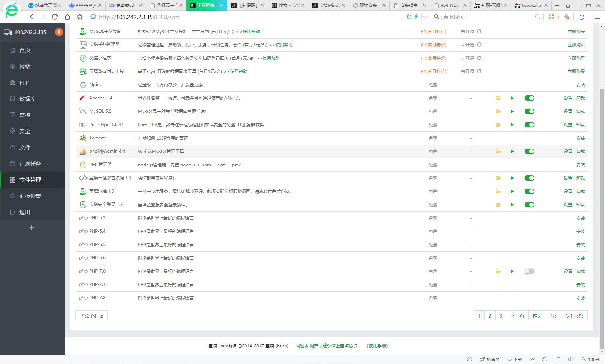
Task: Open the phpMyAdmin 4.4 folder icon
Action: [x=498, y=152]
